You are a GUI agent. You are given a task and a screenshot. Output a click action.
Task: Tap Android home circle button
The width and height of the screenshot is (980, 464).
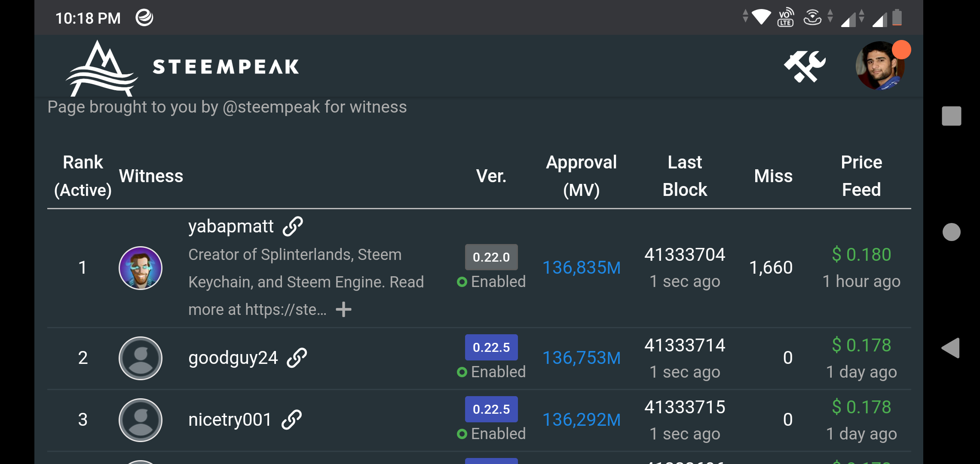(951, 232)
